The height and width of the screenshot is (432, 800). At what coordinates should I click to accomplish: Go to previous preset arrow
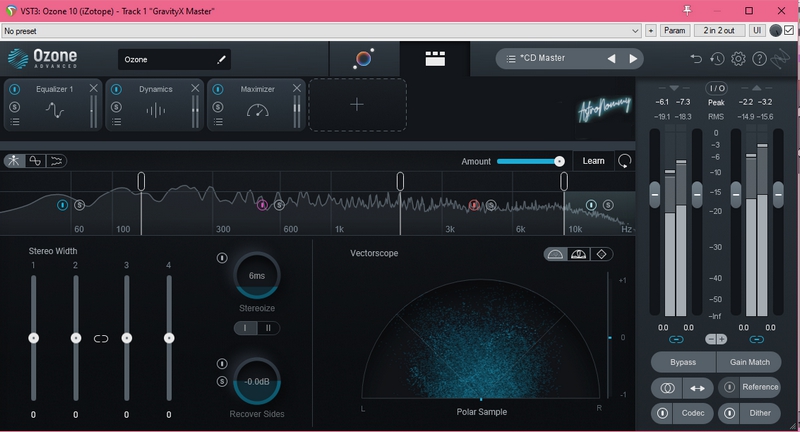(611, 59)
